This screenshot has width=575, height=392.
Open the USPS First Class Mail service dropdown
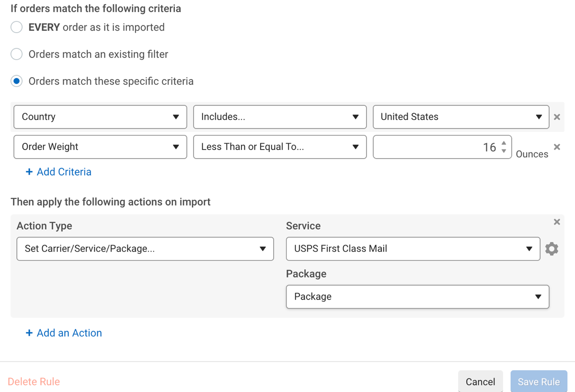tap(413, 249)
